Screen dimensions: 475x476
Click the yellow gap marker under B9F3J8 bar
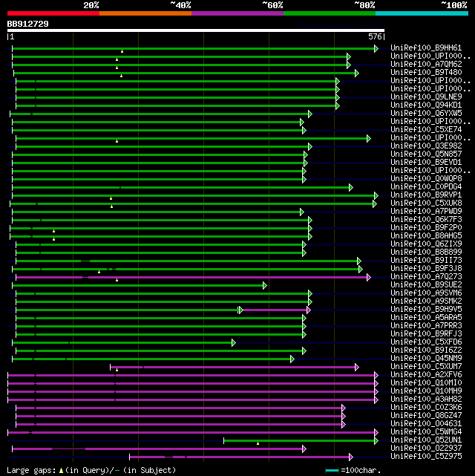99,272
